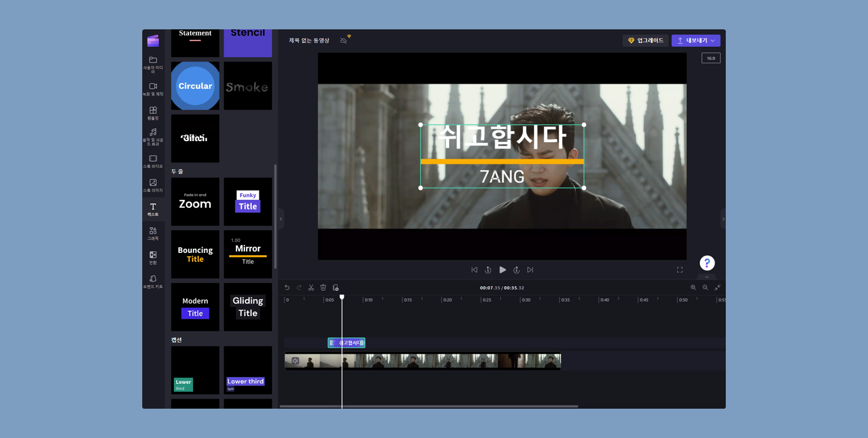Play the video preview
The height and width of the screenshot is (438, 868).
(x=502, y=270)
